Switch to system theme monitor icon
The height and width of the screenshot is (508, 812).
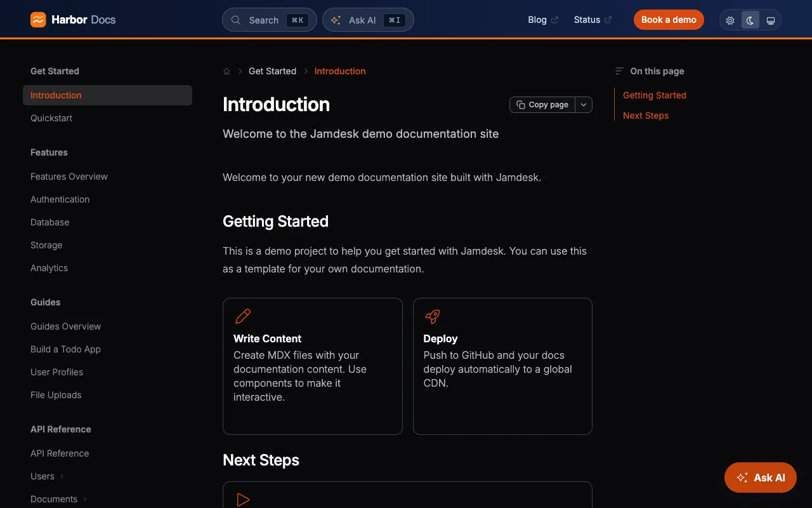click(x=771, y=20)
